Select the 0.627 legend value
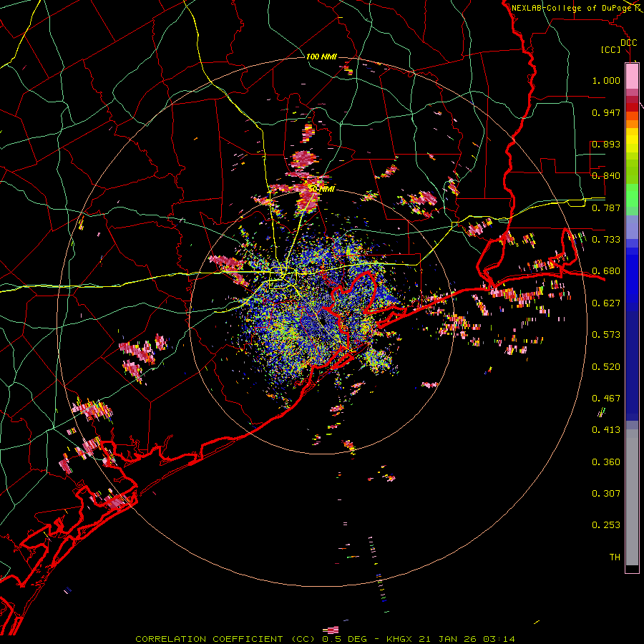This screenshot has width=644, height=644. 606,303
